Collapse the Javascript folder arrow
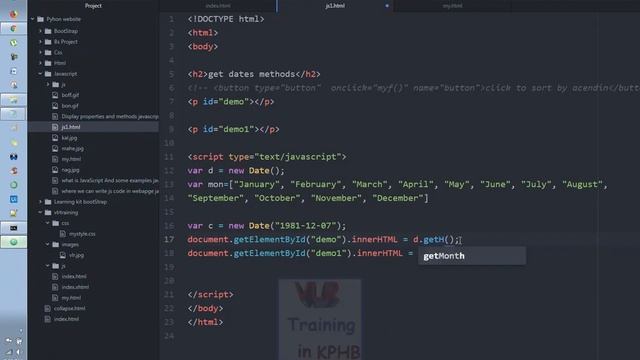 pos(40,74)
